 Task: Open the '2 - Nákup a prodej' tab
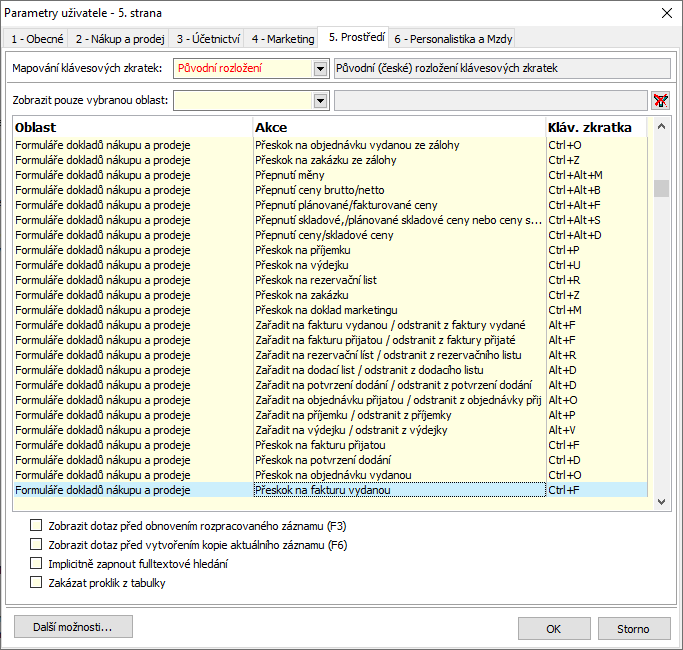coord(120,39)
